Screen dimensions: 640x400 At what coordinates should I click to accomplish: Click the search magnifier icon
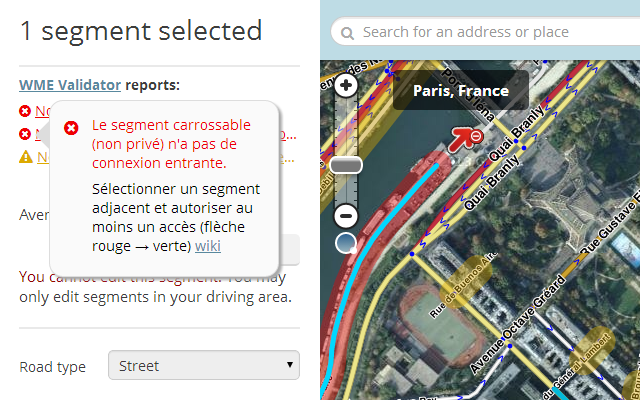tap(347, 33)
